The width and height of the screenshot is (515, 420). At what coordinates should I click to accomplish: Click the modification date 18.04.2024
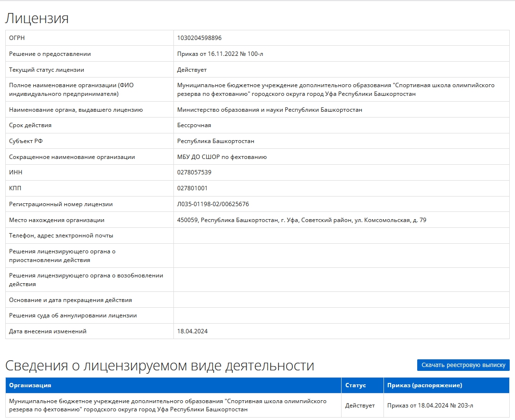tap(192, 331)
